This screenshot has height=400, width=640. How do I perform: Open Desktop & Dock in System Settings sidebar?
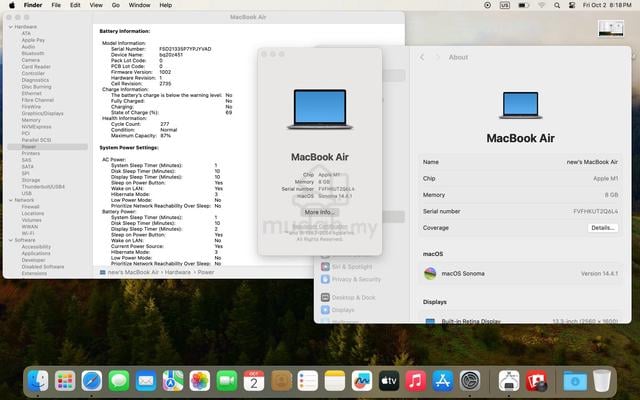(348, 298)
